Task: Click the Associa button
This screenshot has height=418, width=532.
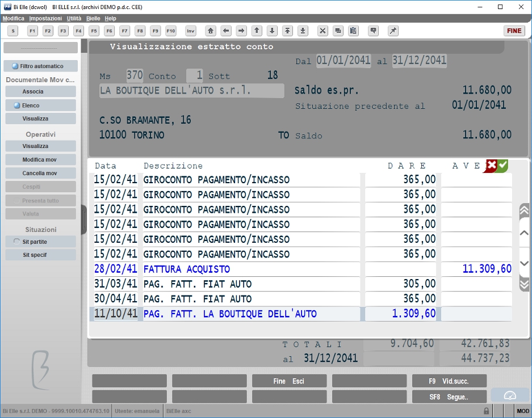Action: (41, 91)
